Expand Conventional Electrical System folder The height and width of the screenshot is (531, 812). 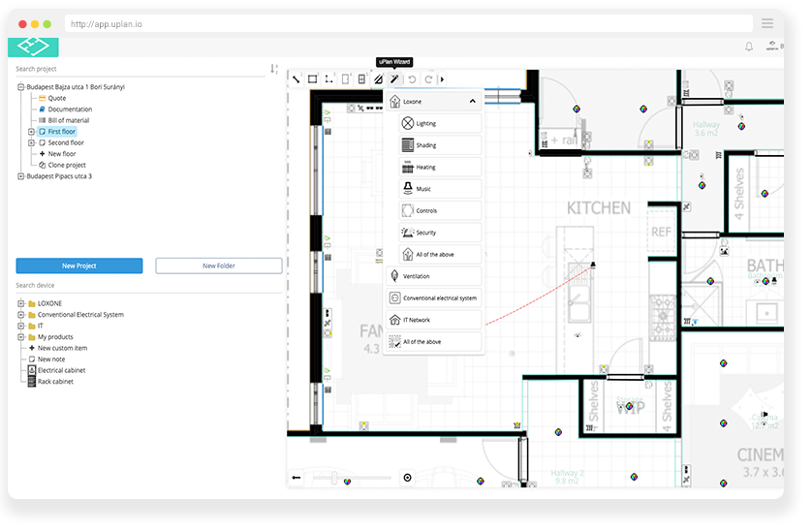(20, 315)
